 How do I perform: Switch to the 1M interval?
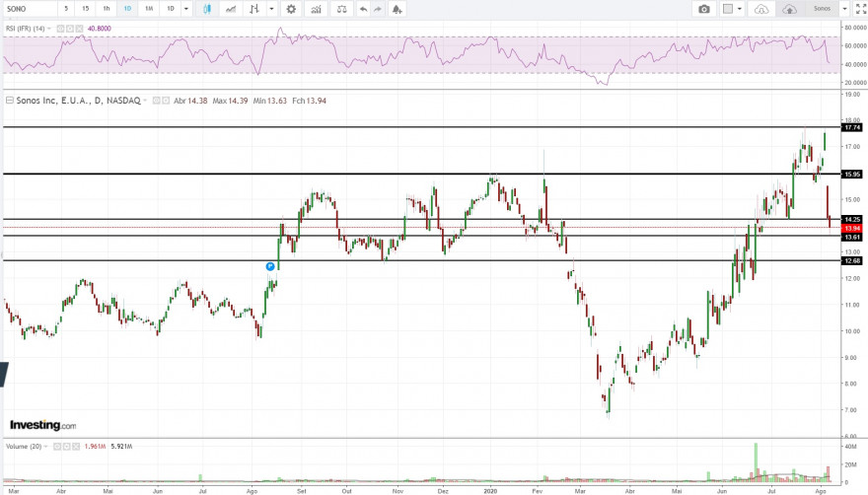[149, 9]
